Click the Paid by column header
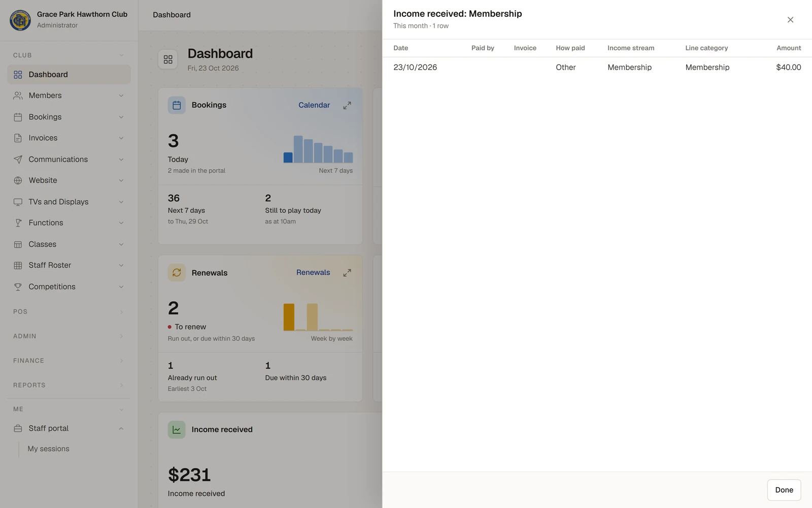The width and height of the screenshot is (812, 508). pos(483,48)
